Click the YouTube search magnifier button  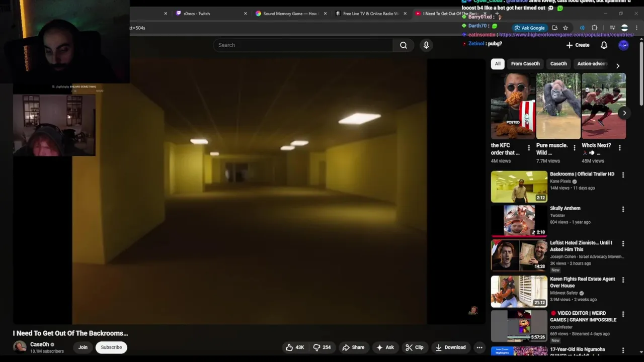(404, 45)
